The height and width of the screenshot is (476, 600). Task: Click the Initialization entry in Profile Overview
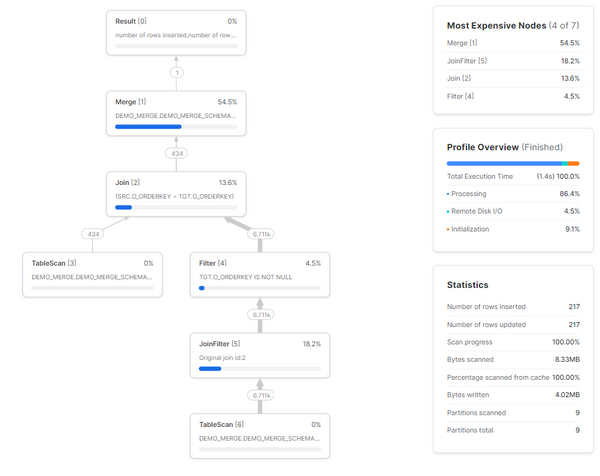tap(512, 229)
